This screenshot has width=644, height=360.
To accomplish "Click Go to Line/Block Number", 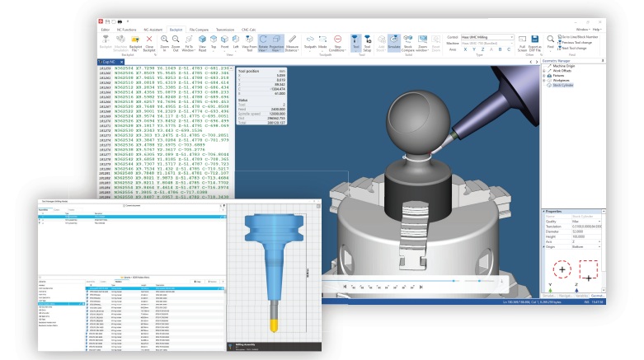I will click(x=577, y=37).
